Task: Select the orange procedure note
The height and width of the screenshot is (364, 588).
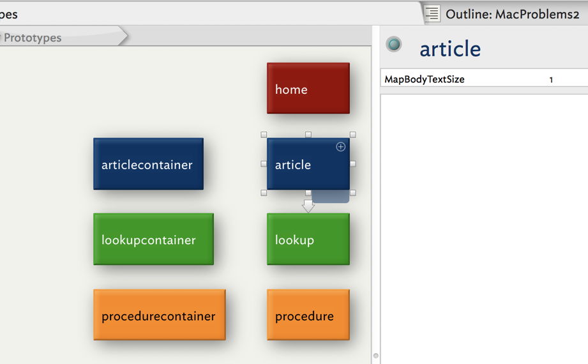Action: [x=308, y=315]
